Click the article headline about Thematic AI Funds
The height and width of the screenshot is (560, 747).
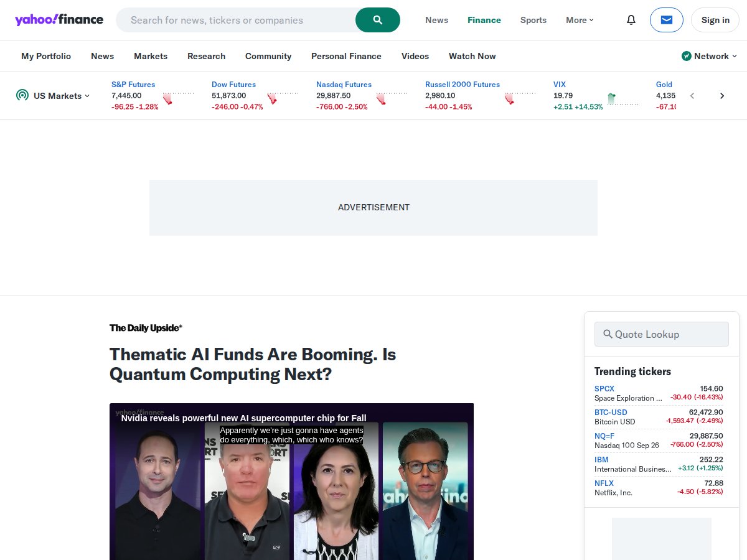click(253, 364)
